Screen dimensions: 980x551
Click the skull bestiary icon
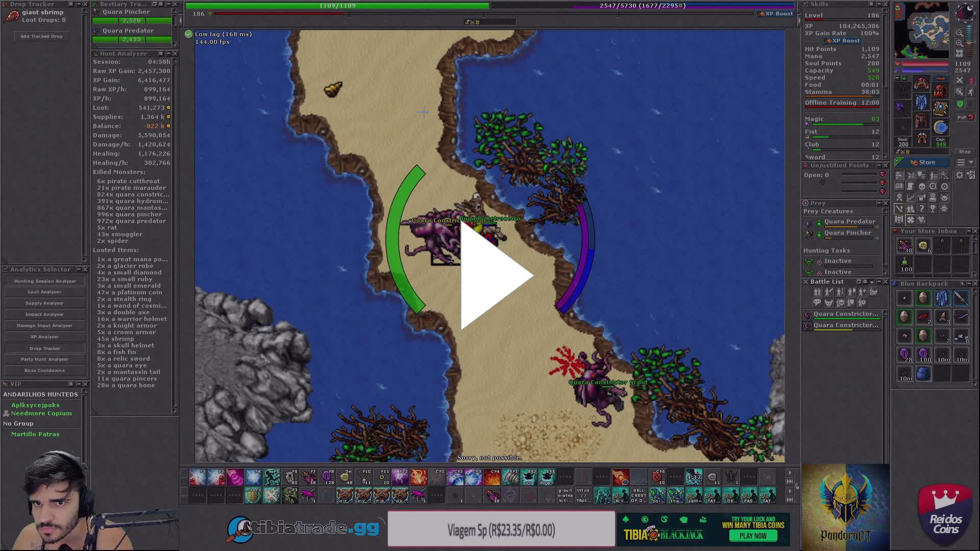[921, 187]
